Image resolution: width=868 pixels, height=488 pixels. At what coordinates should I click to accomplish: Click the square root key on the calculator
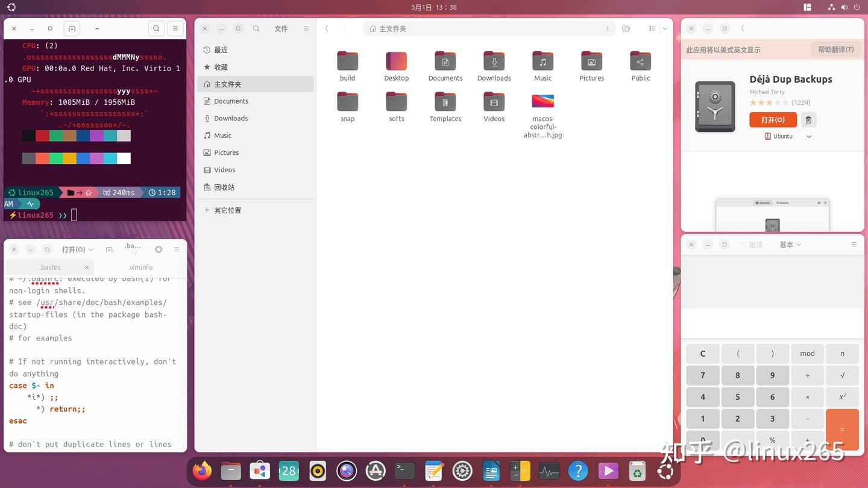842,375
